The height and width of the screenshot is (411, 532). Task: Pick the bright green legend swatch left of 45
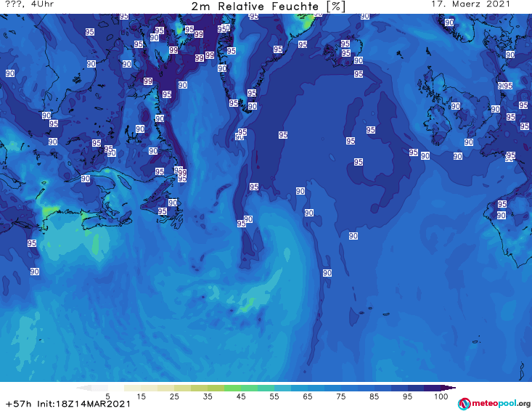pyautogui.click(x=232, y=388)
